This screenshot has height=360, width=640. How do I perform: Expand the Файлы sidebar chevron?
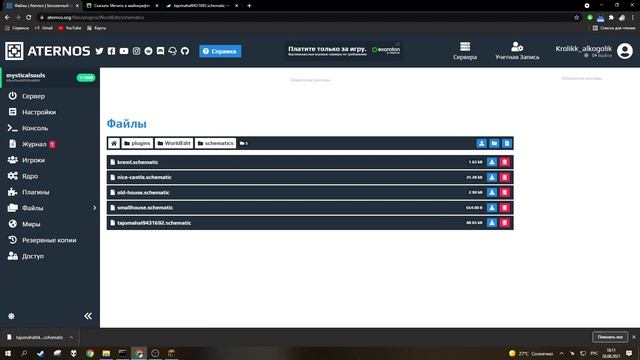tap(94, 208)
